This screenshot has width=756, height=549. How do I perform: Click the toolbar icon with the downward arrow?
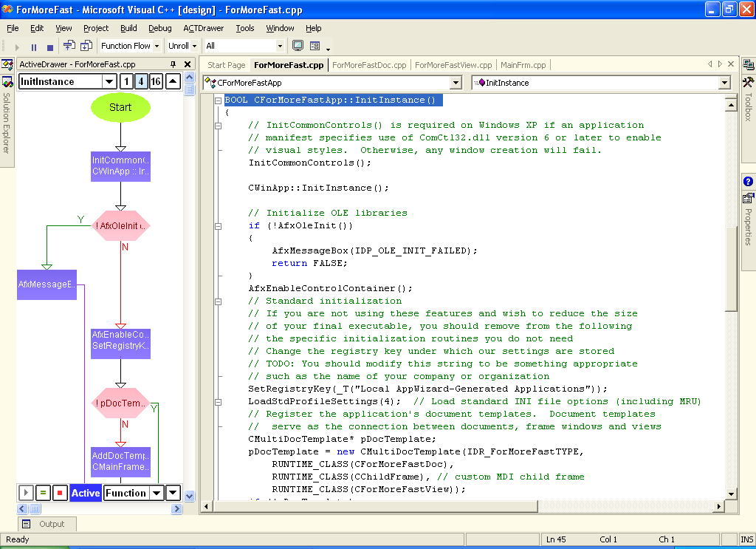pos(86,46)
